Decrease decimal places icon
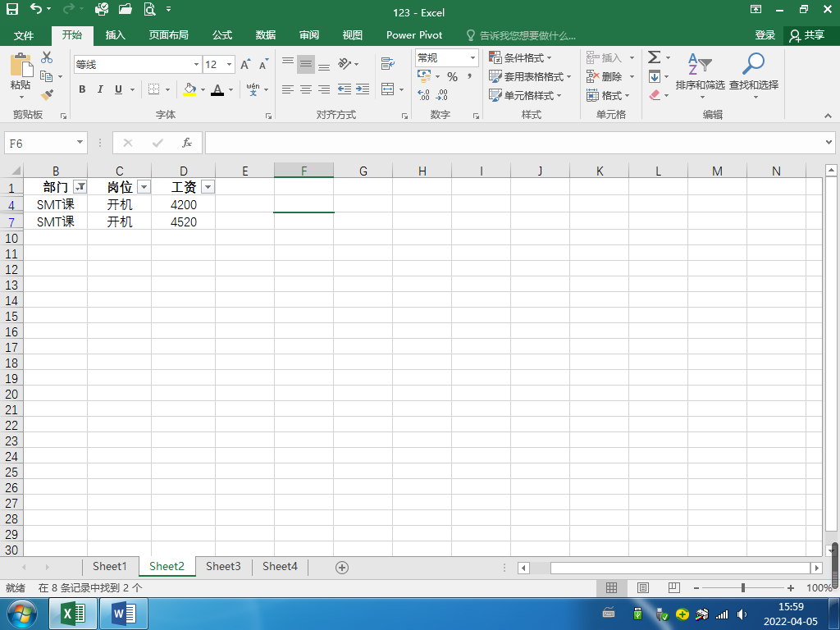This screenshot has height=630, width=840. click(442, 95)
